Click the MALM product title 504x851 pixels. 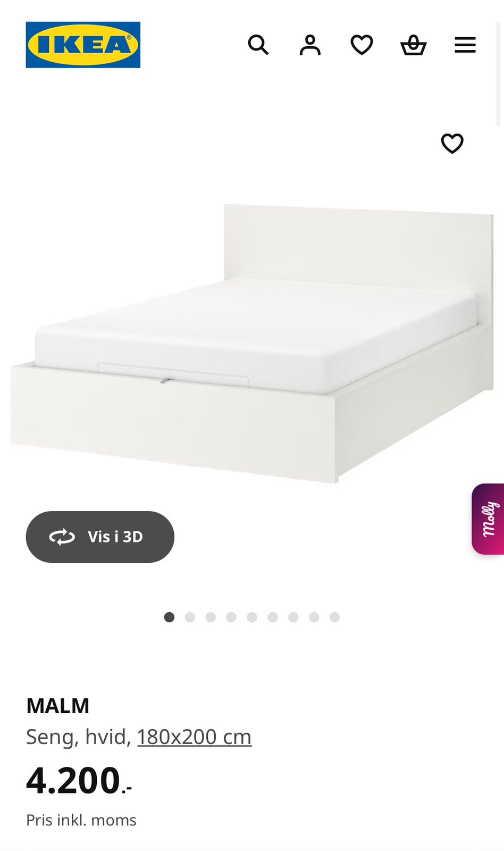click(58, 706)
